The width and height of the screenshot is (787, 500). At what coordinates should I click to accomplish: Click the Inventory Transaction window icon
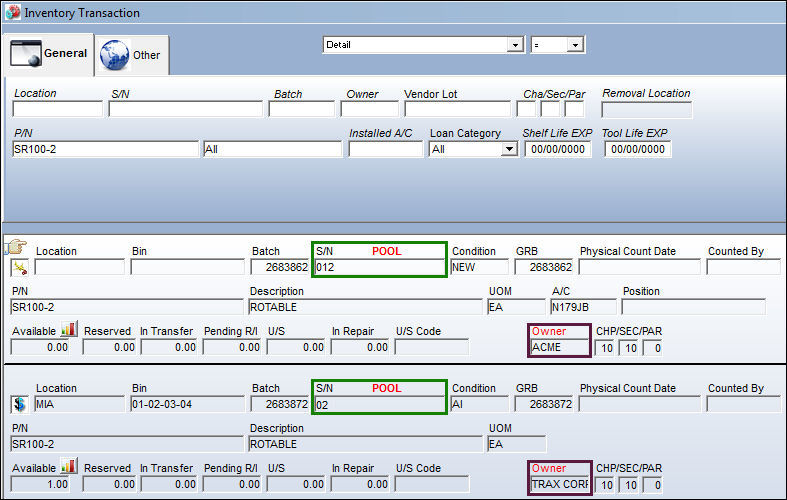12,12
